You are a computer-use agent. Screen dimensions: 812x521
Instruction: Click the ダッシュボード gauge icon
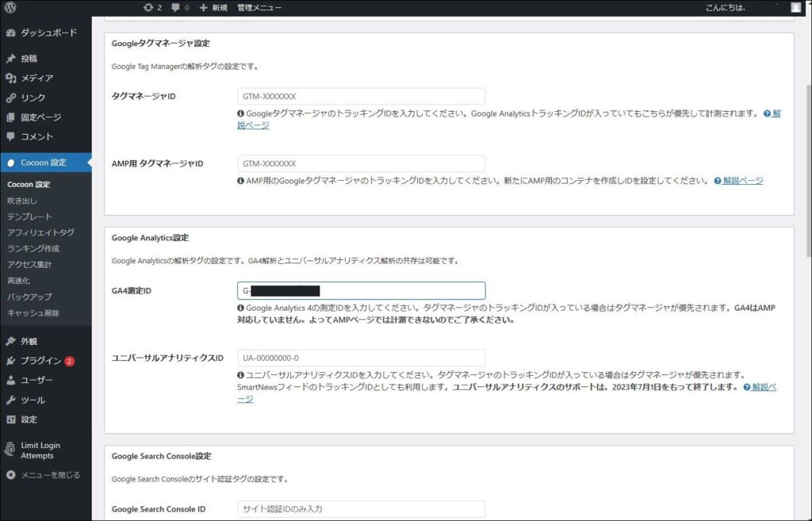click(11, 33)
